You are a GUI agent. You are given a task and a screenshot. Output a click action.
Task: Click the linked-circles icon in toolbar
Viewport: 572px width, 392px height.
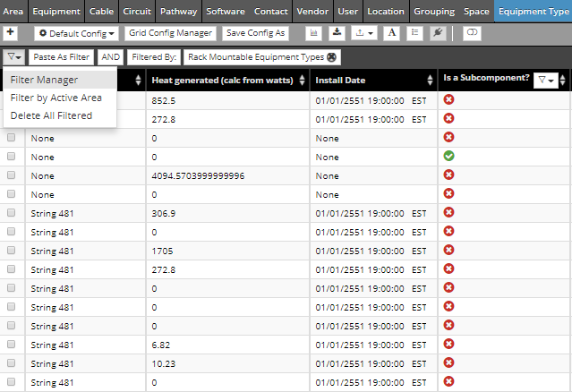tap(472, 33)
